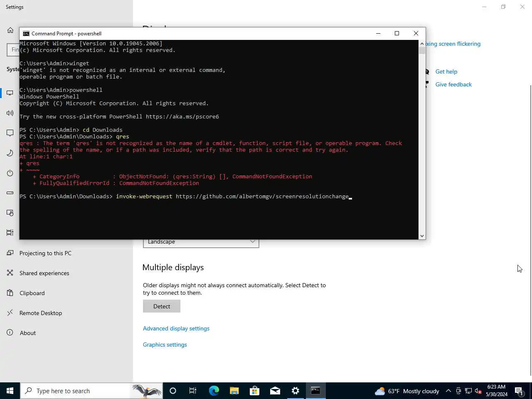Click the network tray icon
Viewport: 532px width, 399px height.
click(468, 391)
